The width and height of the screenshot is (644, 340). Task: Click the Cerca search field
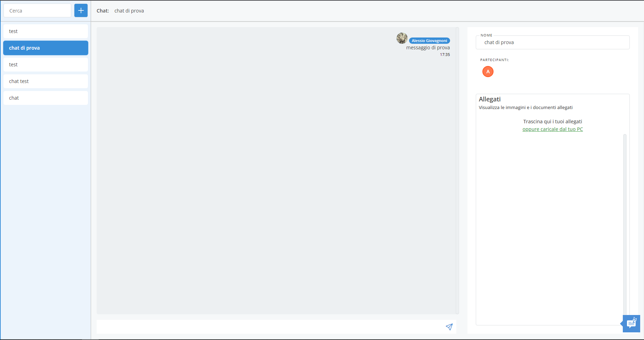[37, 11]
